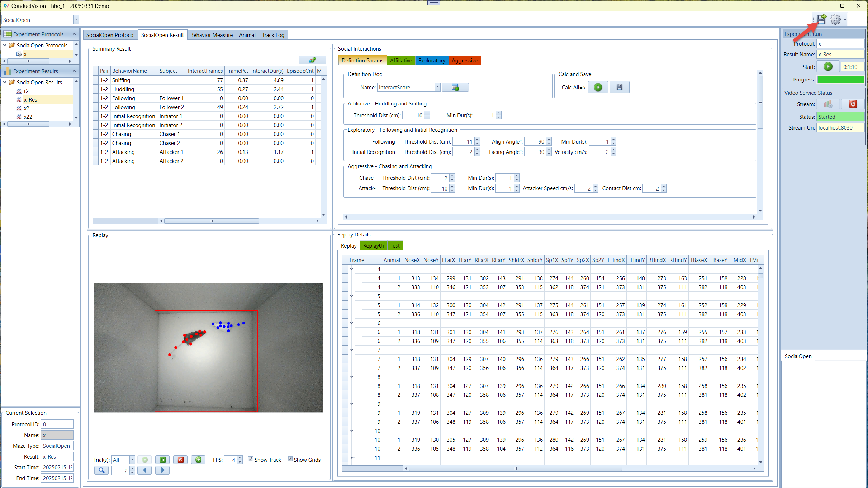Click the green back-arrow replay button
The width and height of the screenshot is (868, 488).
[198, 460]
